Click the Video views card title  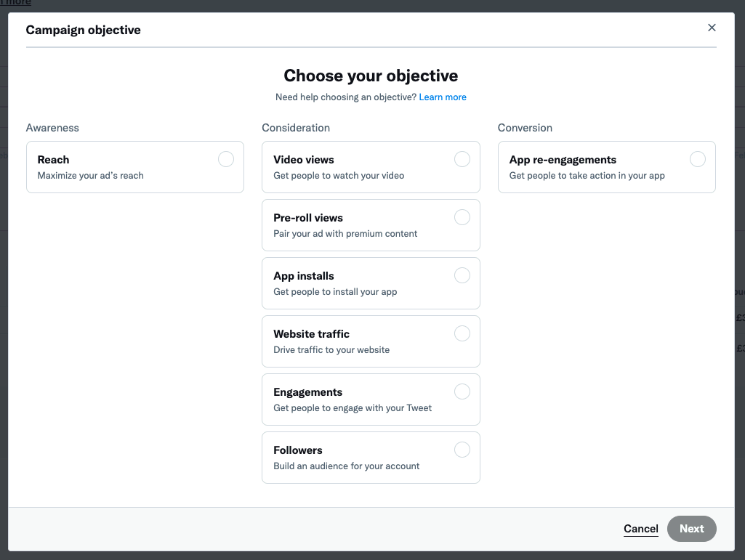304,160
